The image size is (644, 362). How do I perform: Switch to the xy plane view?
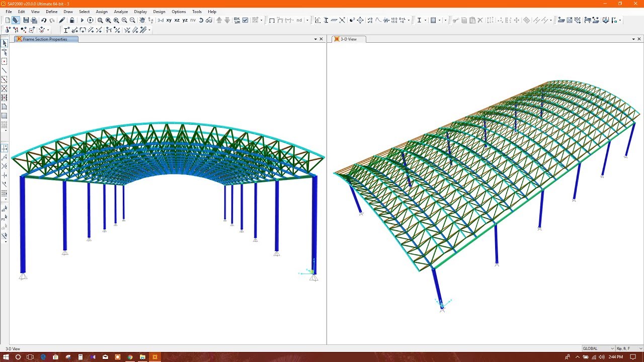pos(169,20)
